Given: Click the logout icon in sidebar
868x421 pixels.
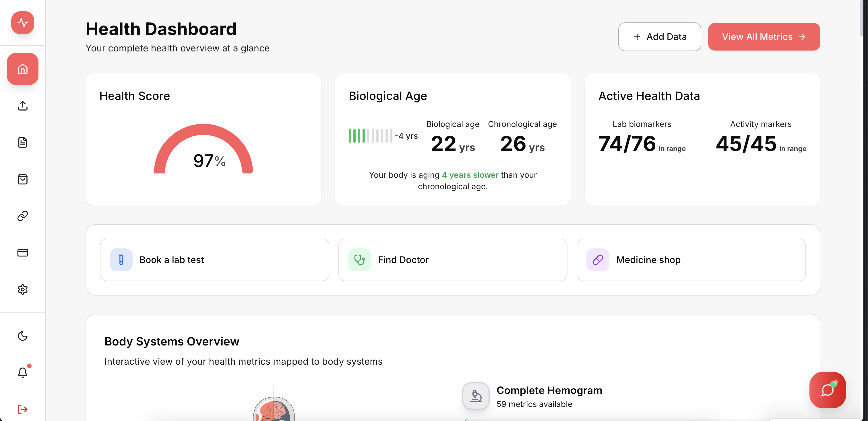Looking at the screenshot, I should click(x=23, y=409).
